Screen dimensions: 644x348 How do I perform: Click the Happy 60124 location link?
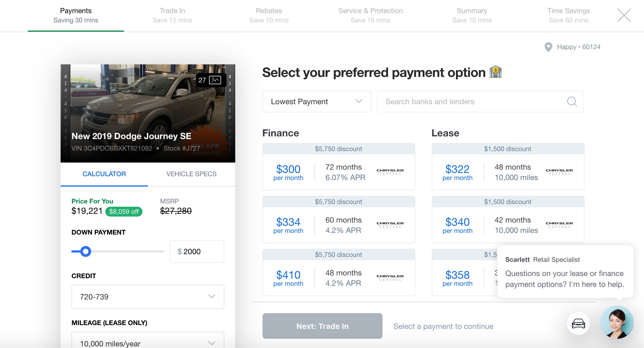coord(578,47)
